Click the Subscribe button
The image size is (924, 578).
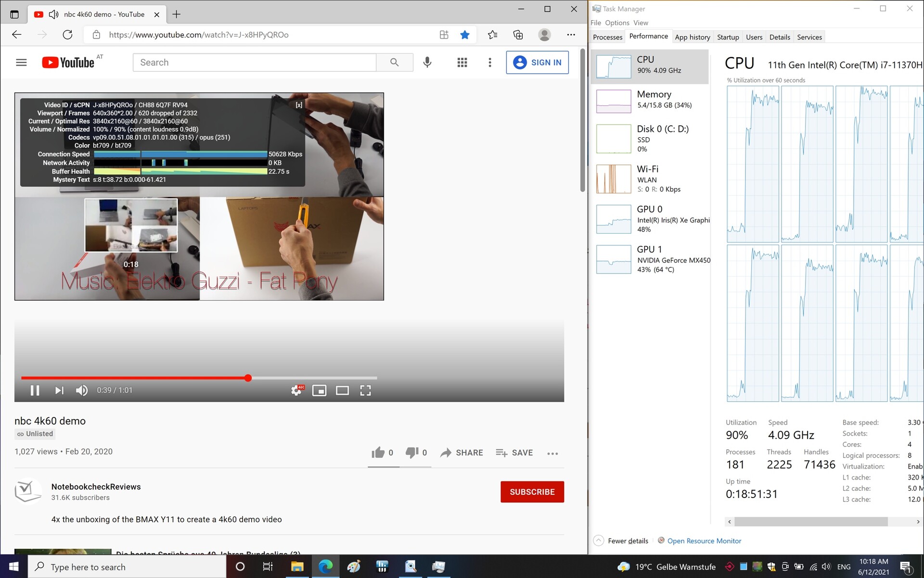(532, 492)
